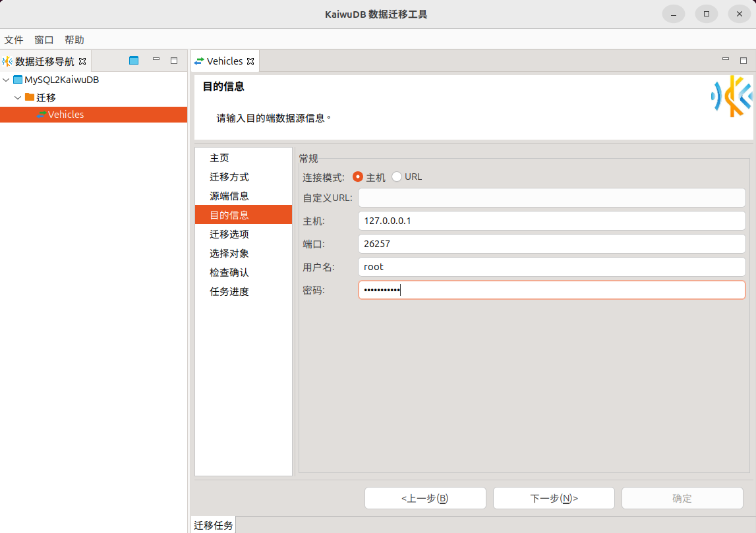The image size is (756, 533).
Task: Open the 窗口 menu
Action: coord(44,40)
